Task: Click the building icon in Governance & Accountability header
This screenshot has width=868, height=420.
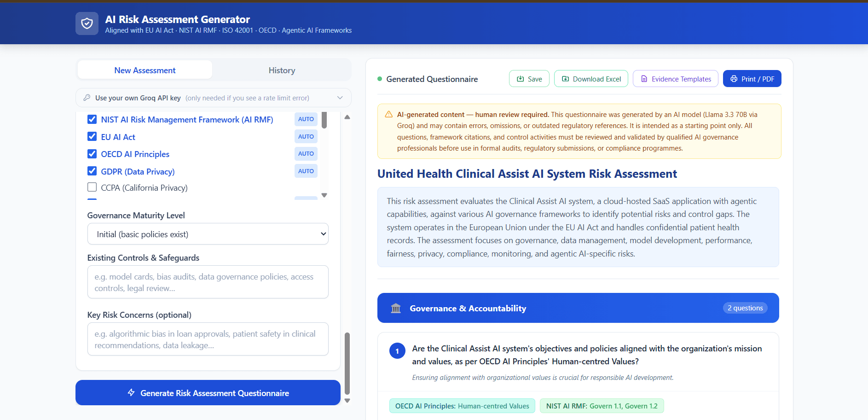Action: tap(396, 308)
